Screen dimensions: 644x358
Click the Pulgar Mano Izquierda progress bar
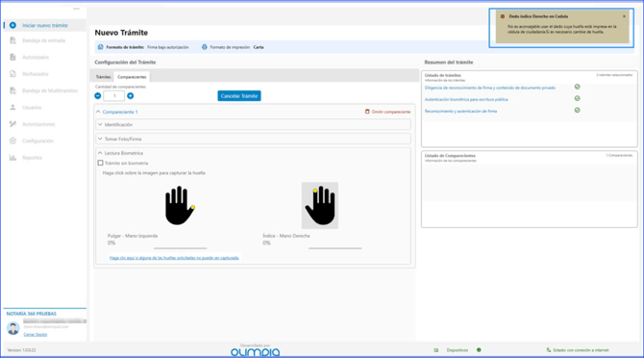[x=181, y=248]
